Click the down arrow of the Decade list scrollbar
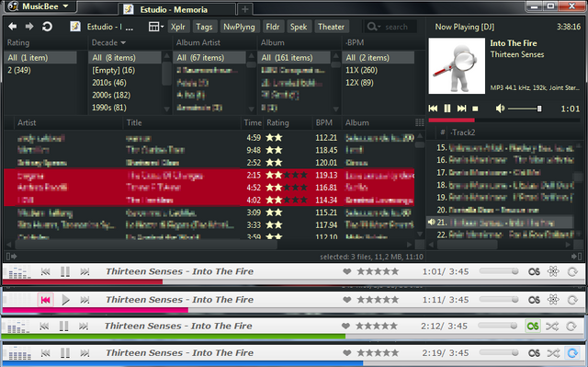588x367 pixels. (167, 109)
